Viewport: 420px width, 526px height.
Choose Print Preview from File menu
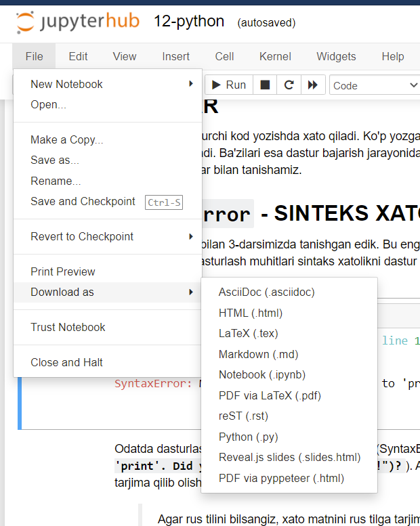(63, 271)
